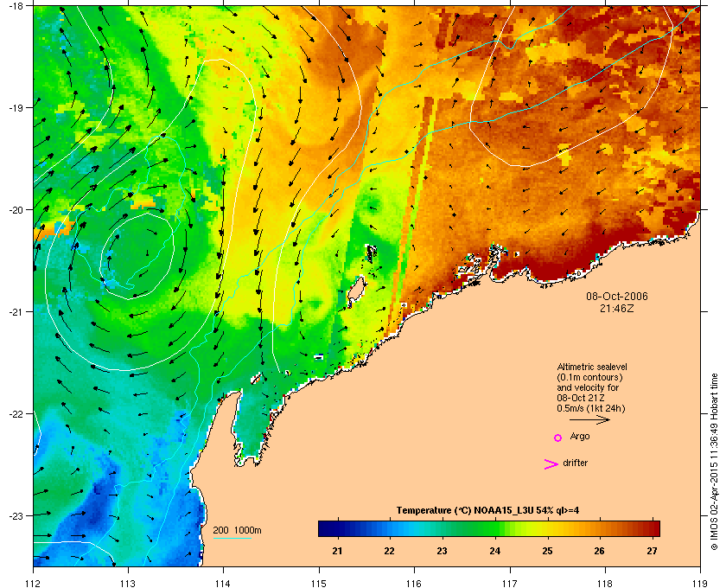Viewport: 726px width, 588px height.
Task: Click the 'and velocity for' legend line
Action: tap(588, 387)
